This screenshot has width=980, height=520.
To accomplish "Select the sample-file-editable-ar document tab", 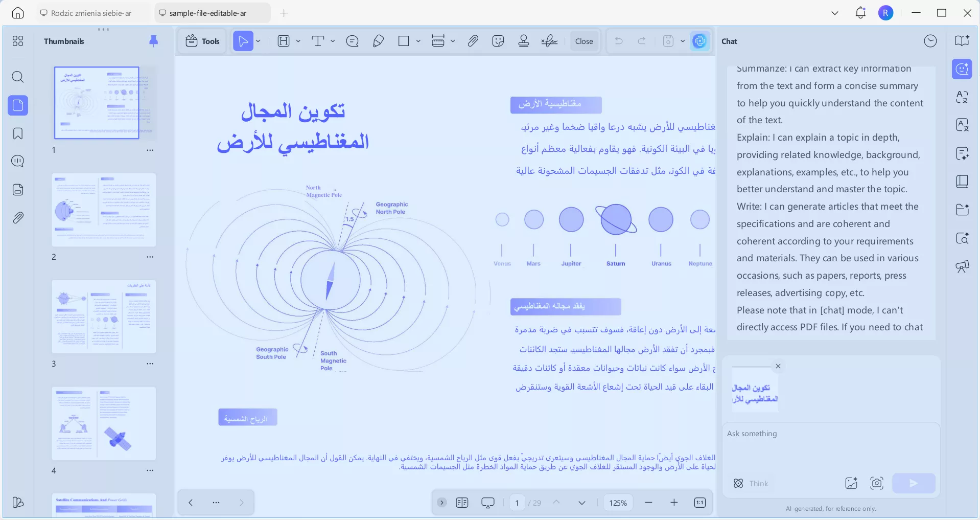I will pyautogui.click(x=211, y=13).
